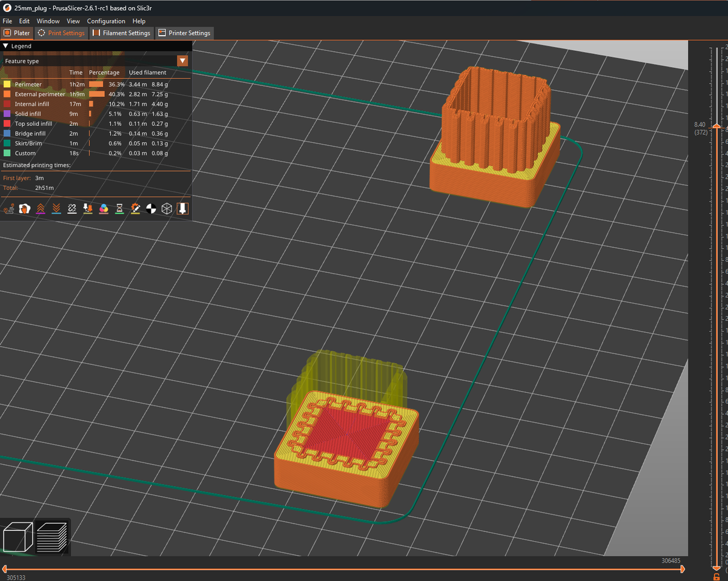Click the Skirt/Brim legend color swatch

(7, 143)
